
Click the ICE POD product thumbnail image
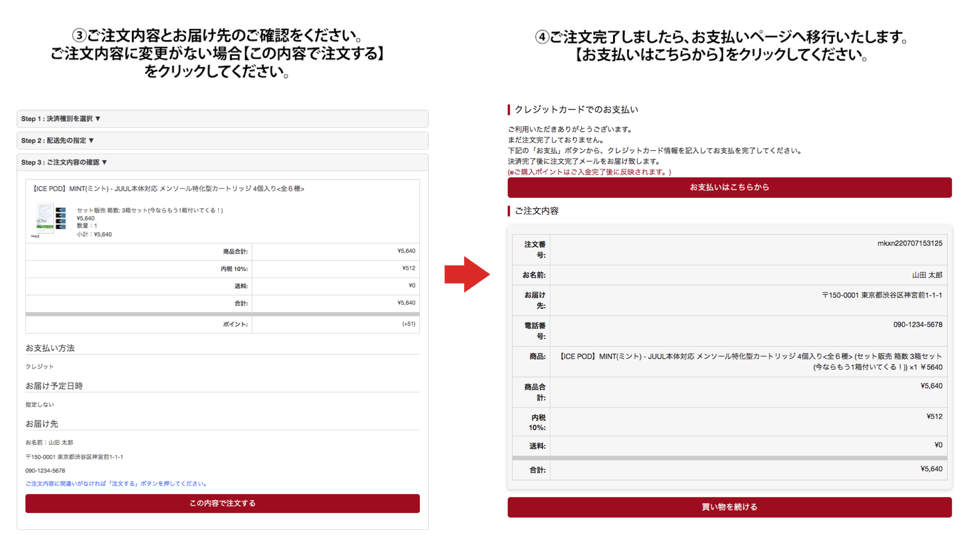[x=49, y=221]
